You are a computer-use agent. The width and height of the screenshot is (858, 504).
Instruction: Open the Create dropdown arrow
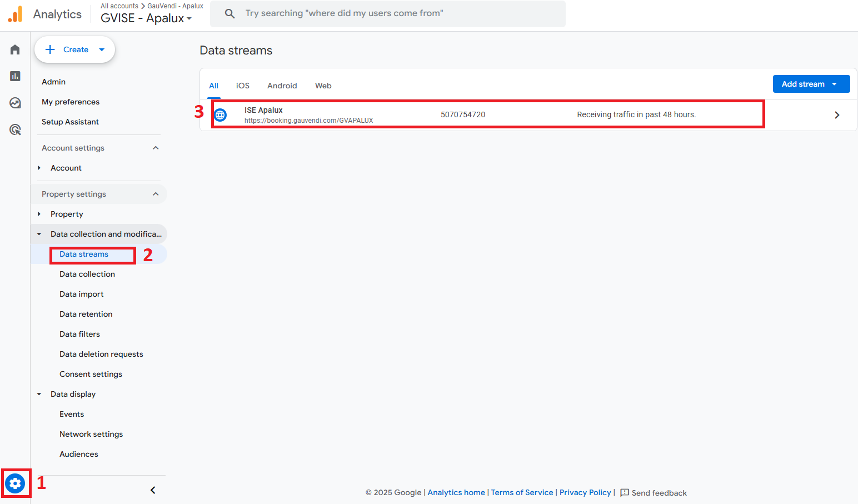point(102,49)
